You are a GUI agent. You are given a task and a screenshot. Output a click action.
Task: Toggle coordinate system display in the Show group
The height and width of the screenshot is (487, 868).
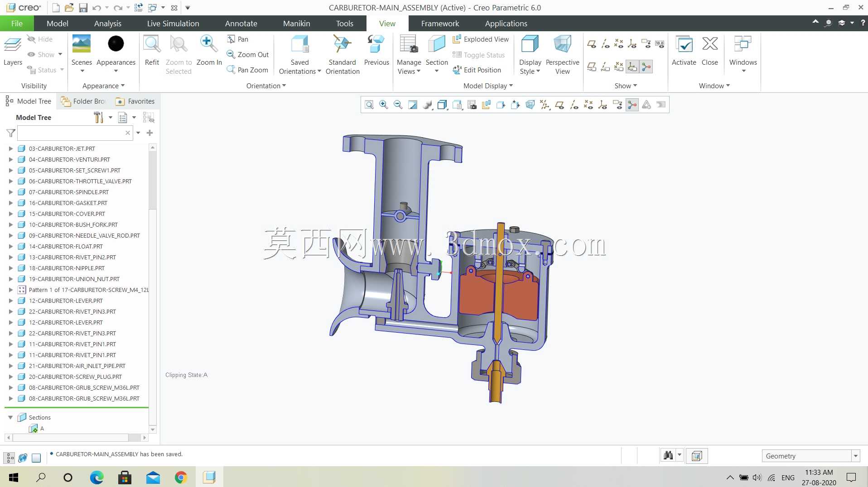click(632, 44)
